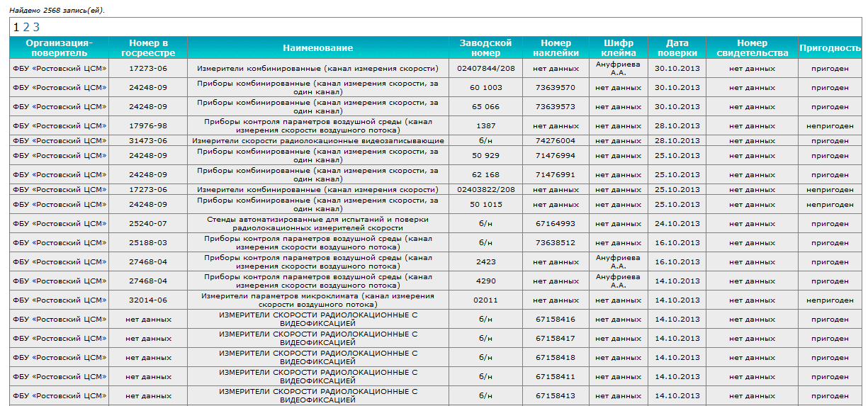The height and width of the screenshot is (406, 868).
Task: Click the 'Дата поверки' column header
Action: [x=677, y=47]
